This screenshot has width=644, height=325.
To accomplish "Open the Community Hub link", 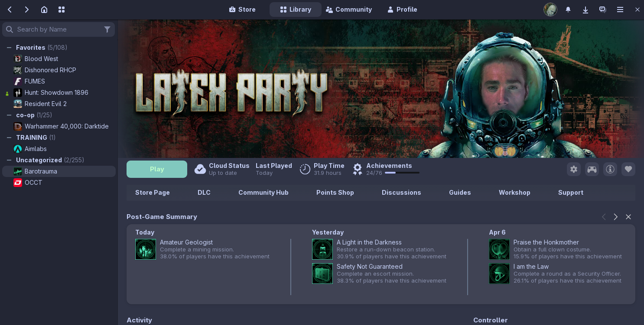I will point(263,193).
